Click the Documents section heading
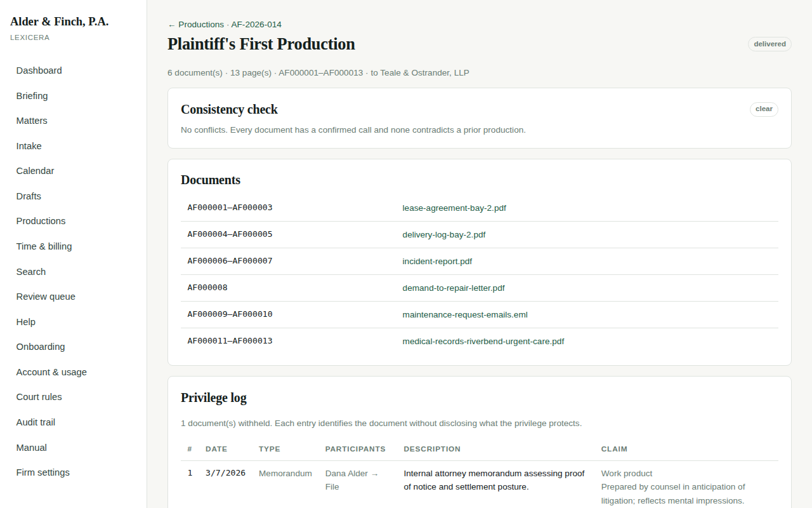The image size is (812, 508). (x=211, y=180)
